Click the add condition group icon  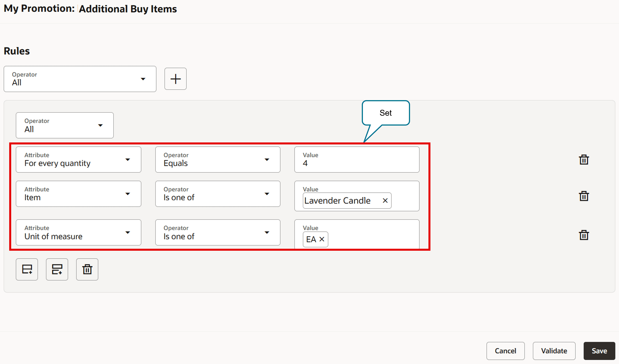pos(57,269)
